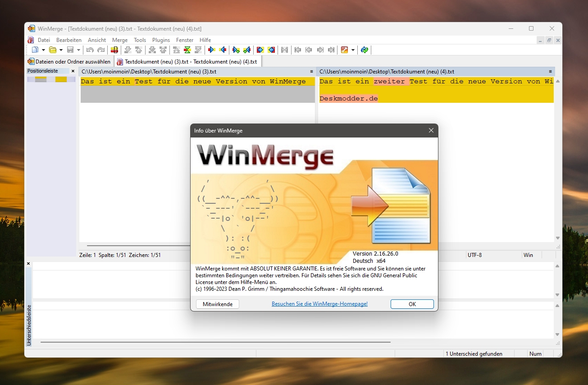Click the 'Deskmodder.de' line in right pane
Screen dimensions: 588x385
349,98
